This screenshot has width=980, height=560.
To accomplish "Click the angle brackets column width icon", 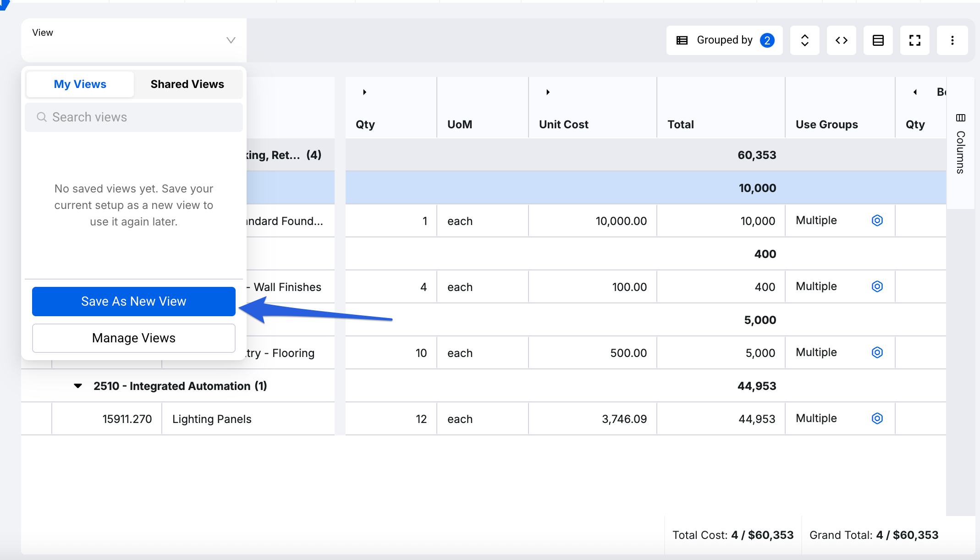I will [841, 40].
